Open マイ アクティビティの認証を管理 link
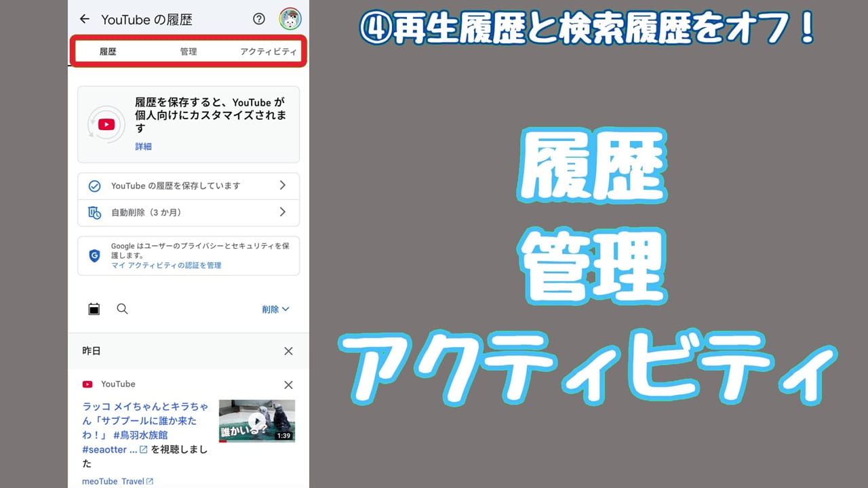The height and width of the screenshot is (488, 868). (x=166, y=265)
